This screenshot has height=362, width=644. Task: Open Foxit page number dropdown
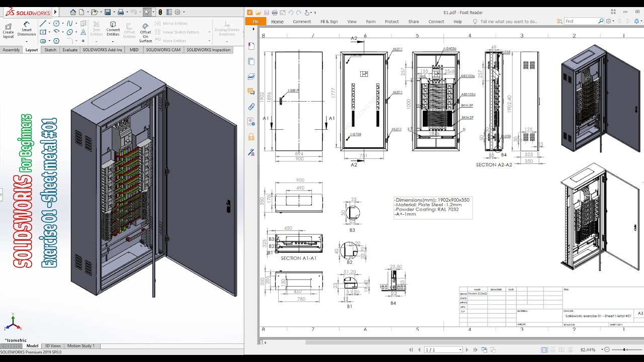click(460, 349)
